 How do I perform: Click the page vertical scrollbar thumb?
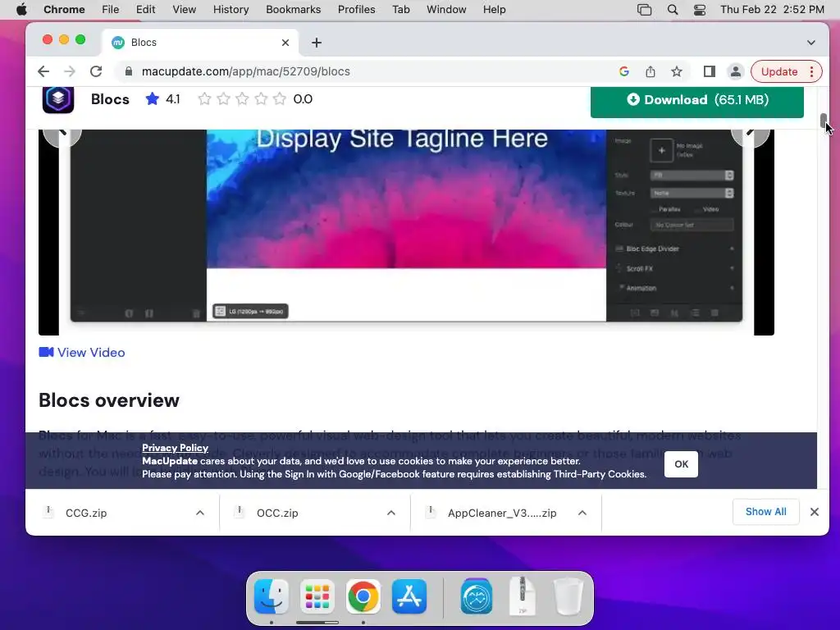(x=824, y=121)
